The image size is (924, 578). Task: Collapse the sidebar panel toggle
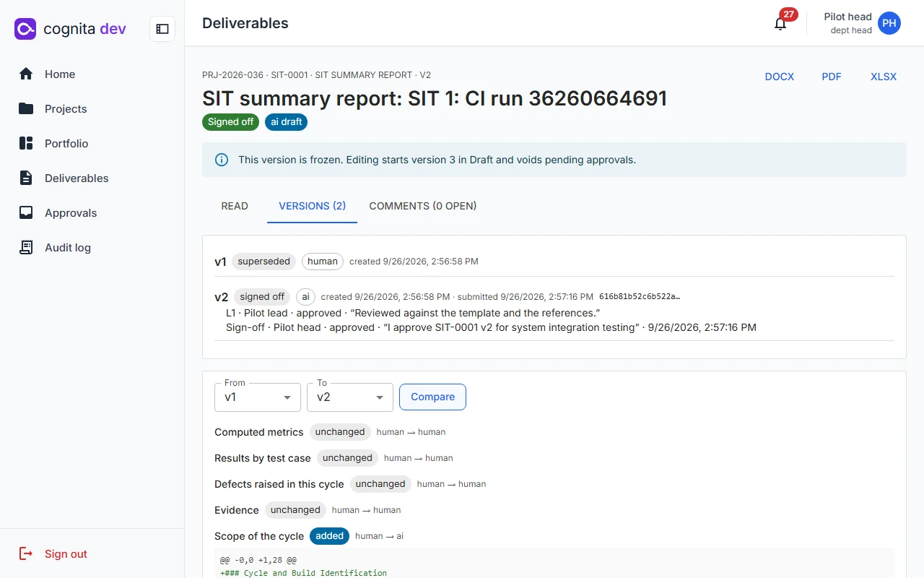[162, 29]
